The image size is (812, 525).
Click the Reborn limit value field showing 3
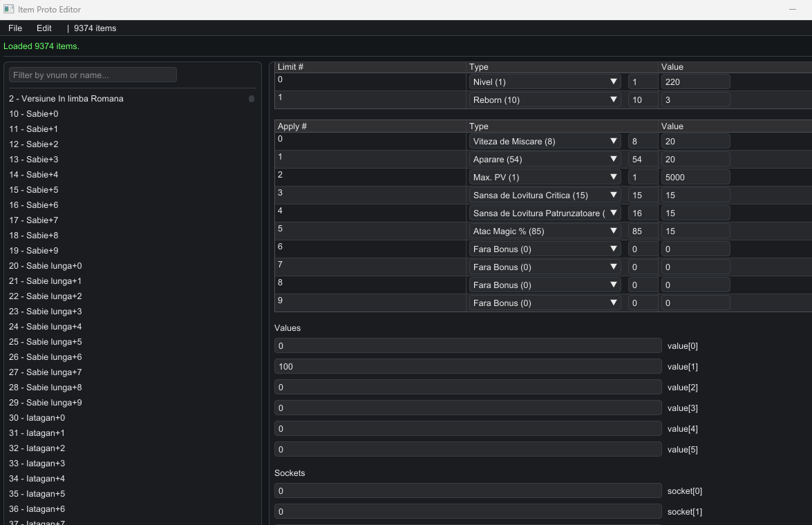[695, 100]
